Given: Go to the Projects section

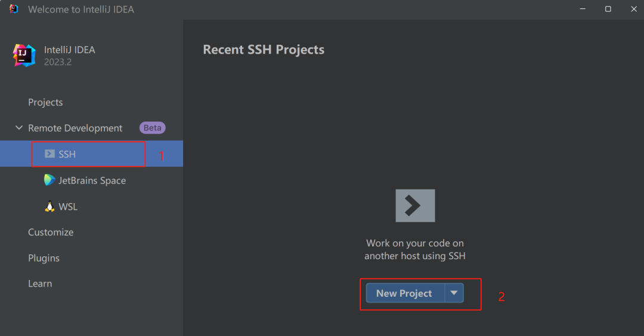Looking at the screenshot, I should tap(45, 102).
